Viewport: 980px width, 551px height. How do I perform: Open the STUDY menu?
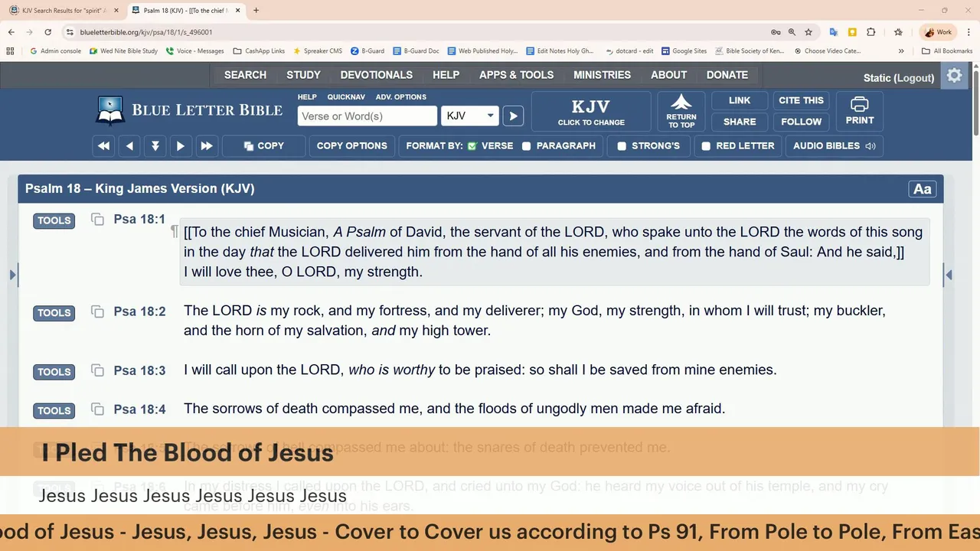pyautogui.click(x=303, y=75)
